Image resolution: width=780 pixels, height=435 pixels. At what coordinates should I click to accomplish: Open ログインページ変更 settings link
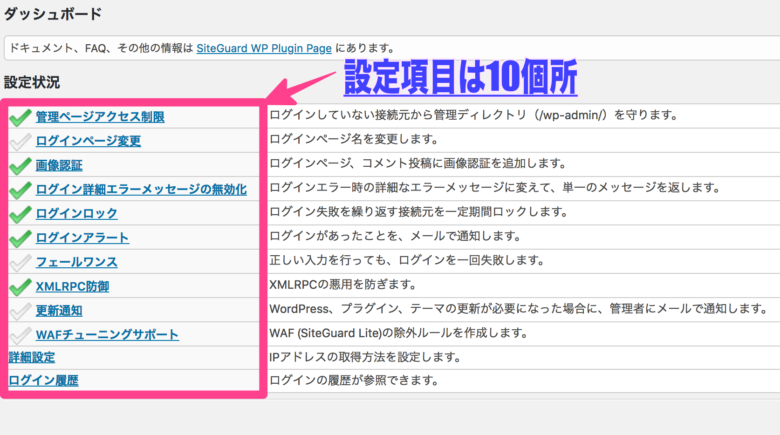[x=88, y=141]
